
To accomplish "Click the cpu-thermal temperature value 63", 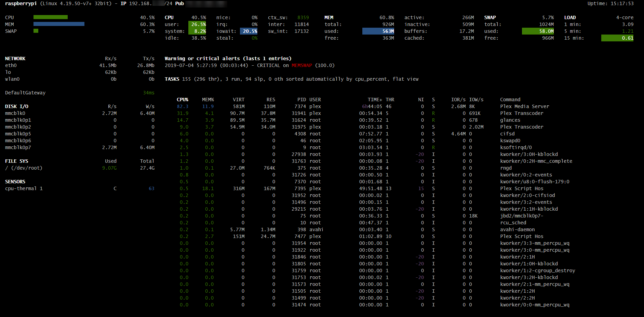I will (151, 188).
